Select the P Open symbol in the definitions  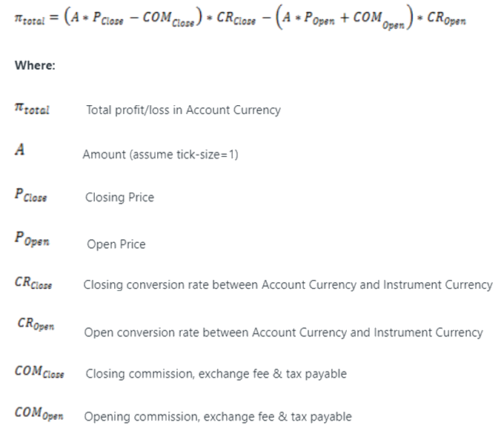tap(32, 241)
